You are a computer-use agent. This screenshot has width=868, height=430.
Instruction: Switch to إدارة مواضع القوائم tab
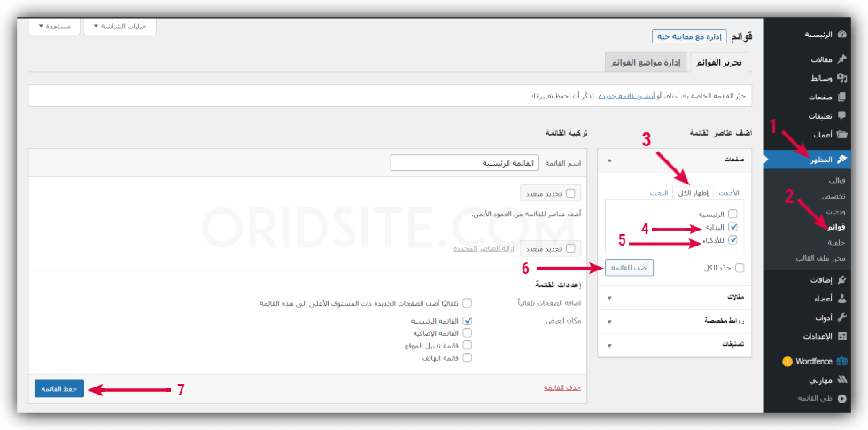coord(646,63)
